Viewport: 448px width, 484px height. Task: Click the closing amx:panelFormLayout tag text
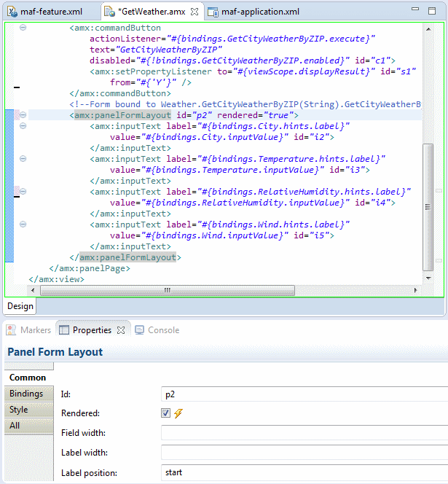[x=127, y=257]
